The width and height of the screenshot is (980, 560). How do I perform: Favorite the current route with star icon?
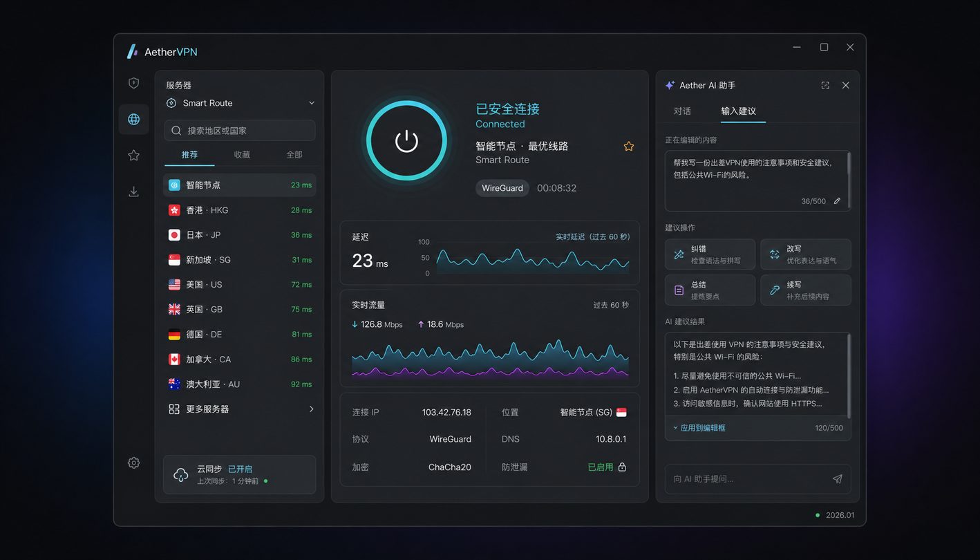coord(629,147)
